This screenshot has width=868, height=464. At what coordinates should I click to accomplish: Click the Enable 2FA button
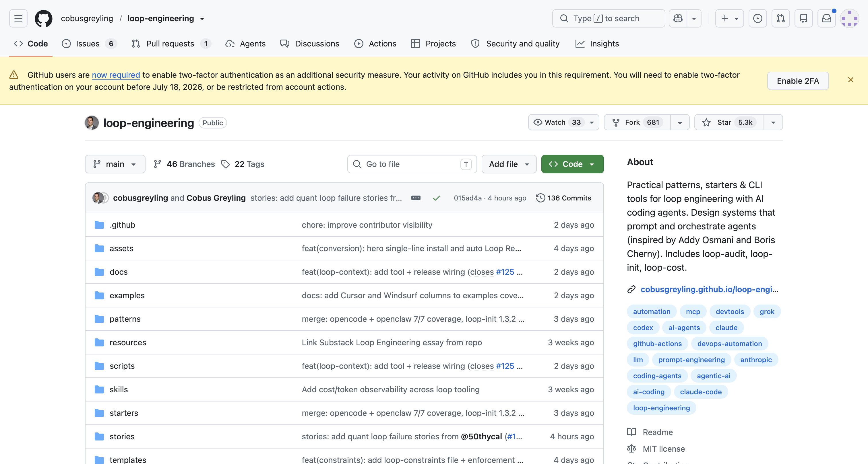798,81
